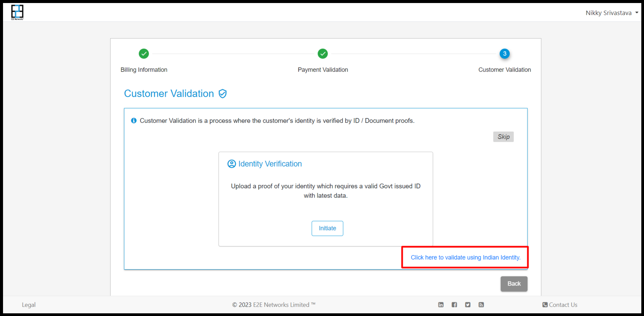The width and height of the screenshot is (644, 316).
Task: Click the 2023 E2E Networks Limited copyright text
Action: coord(274,305)
